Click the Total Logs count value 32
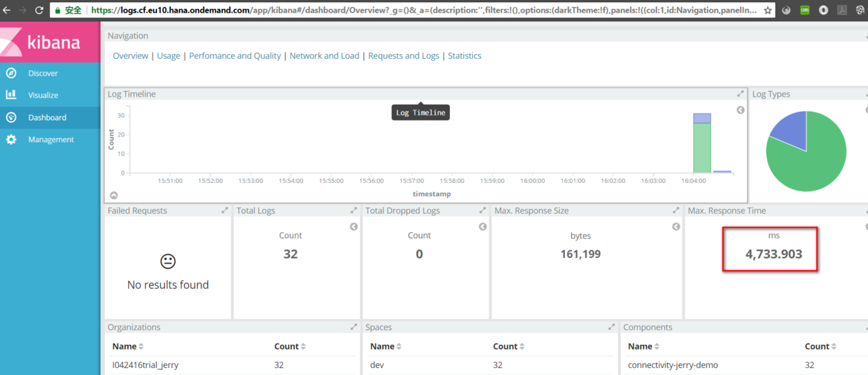Image resolution: width=868 pixels, height=375 pixels. click(290, 254)
